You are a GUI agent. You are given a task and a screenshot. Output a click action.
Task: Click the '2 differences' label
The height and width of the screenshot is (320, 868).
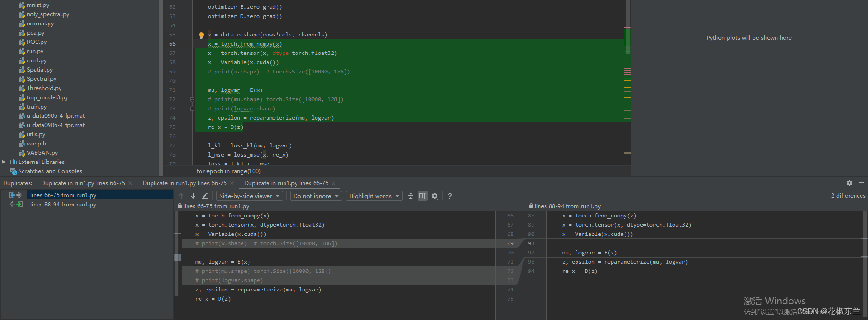848,196
